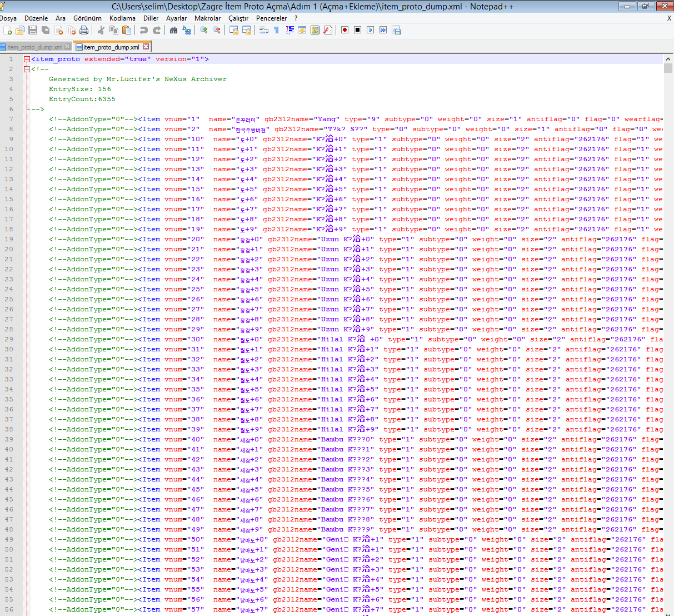Toggle synchronized vertical scrolling
Viewport: 674px width, 616px height.
pos(234,30)
